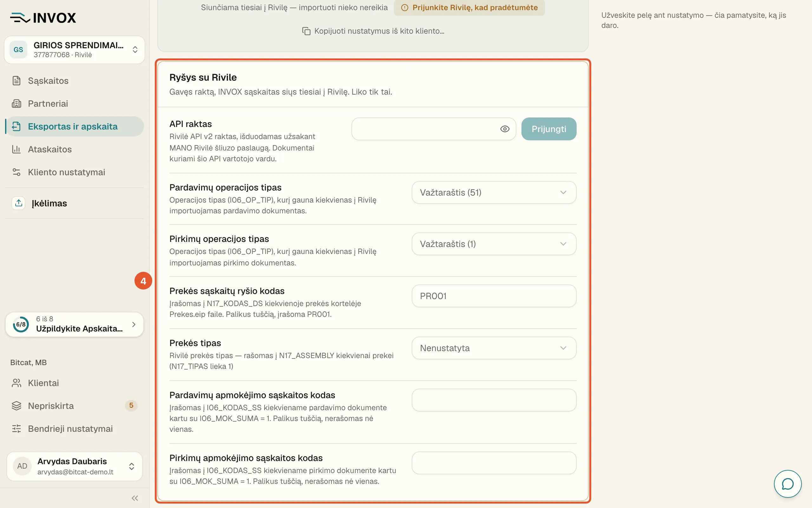Click the Bendrieji nustatymai sliders icon

[16, 429]
